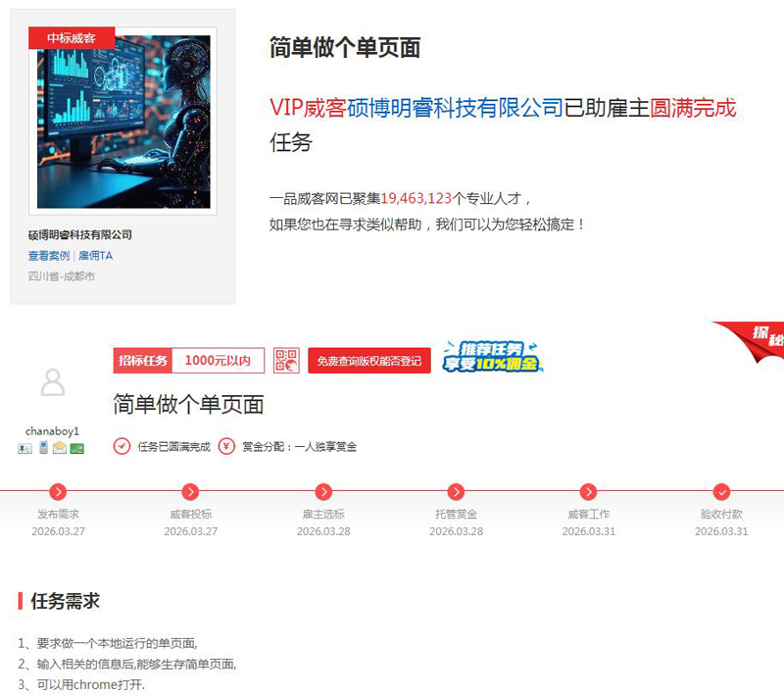This screenshot has height=696, width=784.
Task: Click the red arrow marker above 发布需求
Action: [59, 492]
